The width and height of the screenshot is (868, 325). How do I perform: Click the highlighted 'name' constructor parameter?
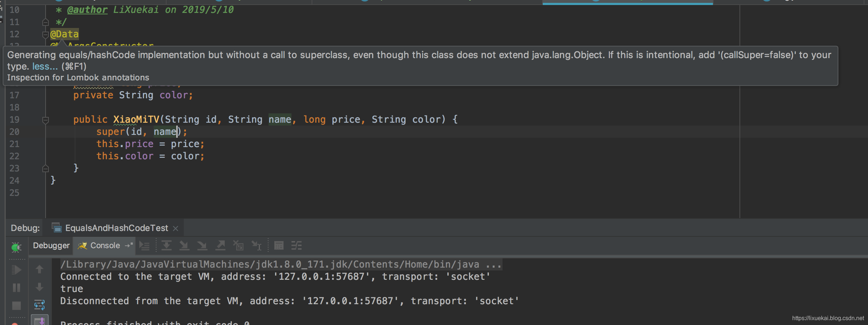coord(280,119)
